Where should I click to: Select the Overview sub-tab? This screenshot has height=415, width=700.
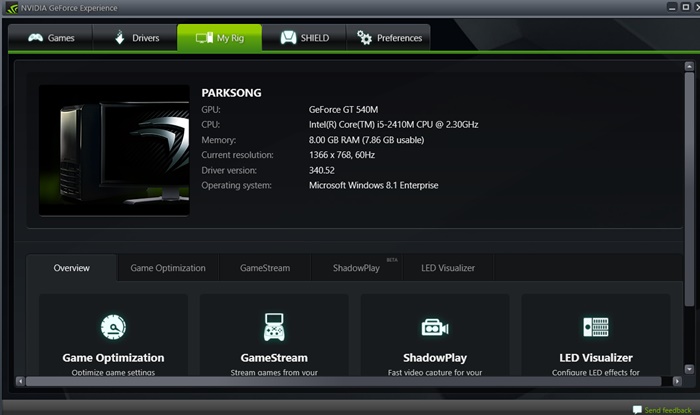pyautogui.click(x=71, y=268)
